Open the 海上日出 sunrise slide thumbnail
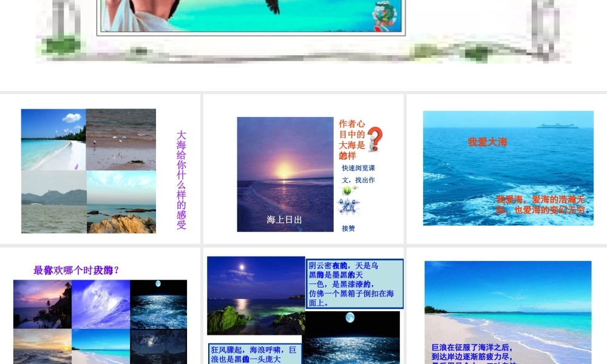Viewport: 607px width, 364px height. click(303, 169)
